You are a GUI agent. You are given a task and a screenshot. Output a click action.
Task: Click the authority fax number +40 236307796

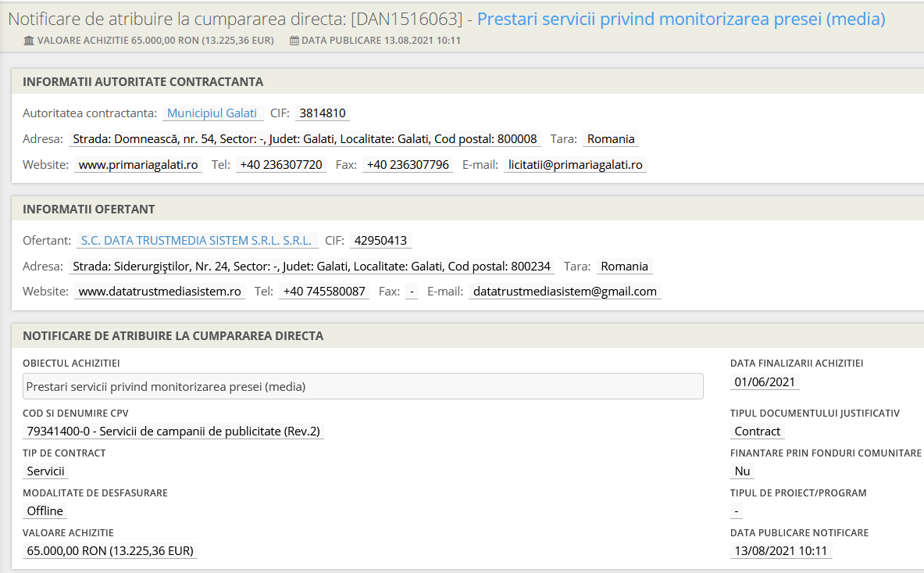click(x=407, y=165)
